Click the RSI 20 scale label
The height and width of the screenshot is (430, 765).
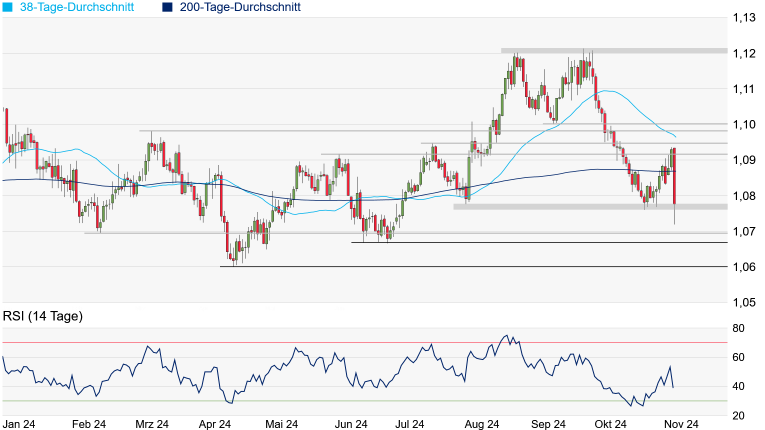(x=739, y=415)
